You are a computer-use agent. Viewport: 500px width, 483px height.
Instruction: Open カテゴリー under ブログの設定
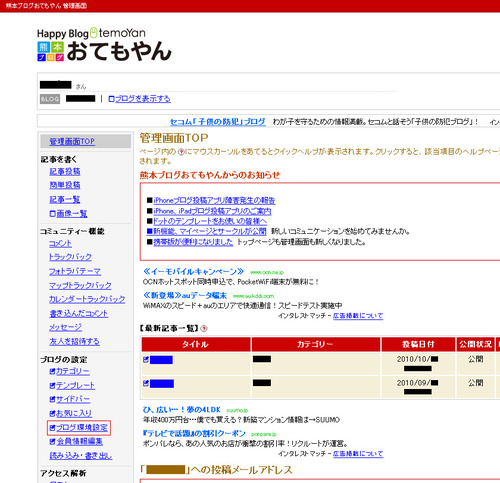pos(73,371)
